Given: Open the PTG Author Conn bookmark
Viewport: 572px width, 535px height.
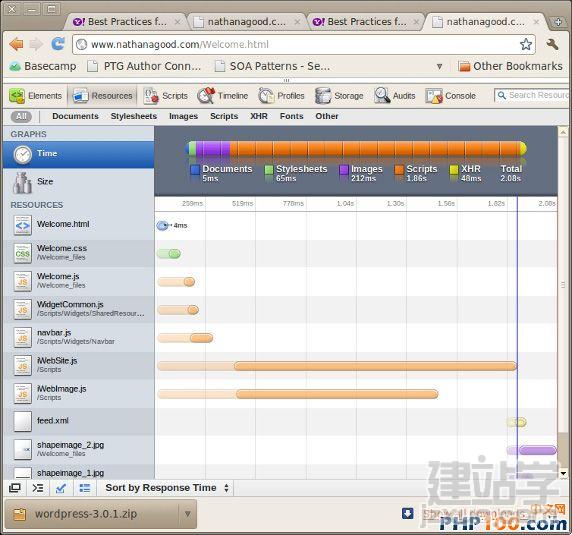Looking at the screenshot, I should click(x=144, y=66).
